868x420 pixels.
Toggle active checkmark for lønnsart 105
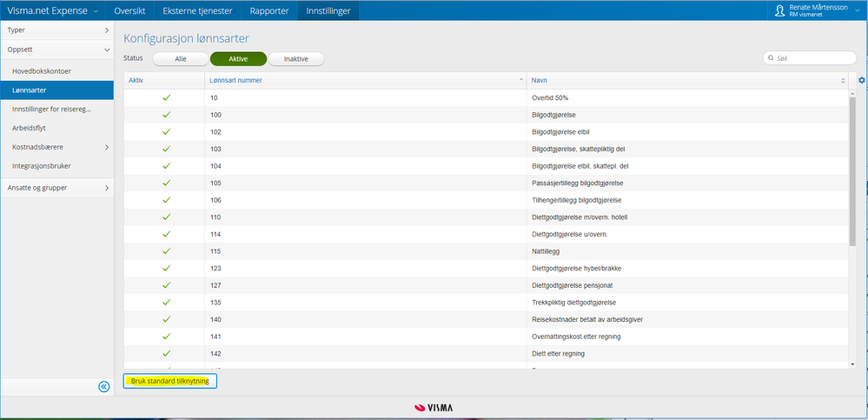point(166,183)
